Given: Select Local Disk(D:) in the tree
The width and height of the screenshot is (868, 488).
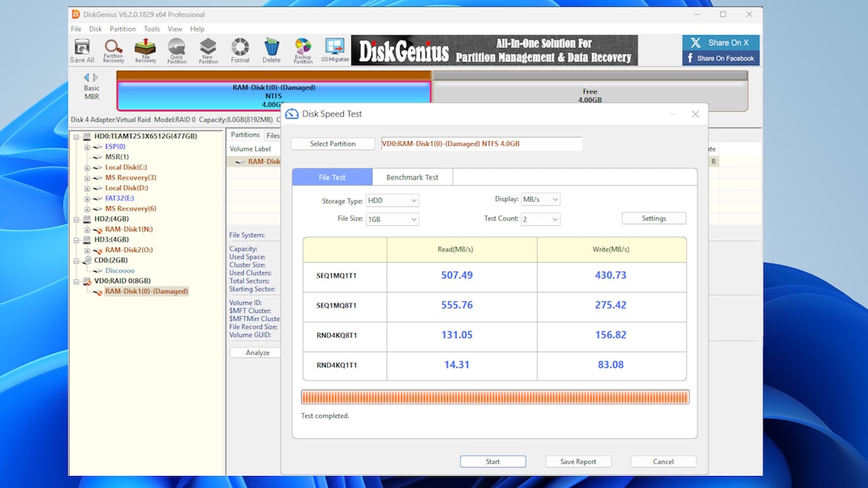Looking at the screenshot, I should click(x=127, y=188).
